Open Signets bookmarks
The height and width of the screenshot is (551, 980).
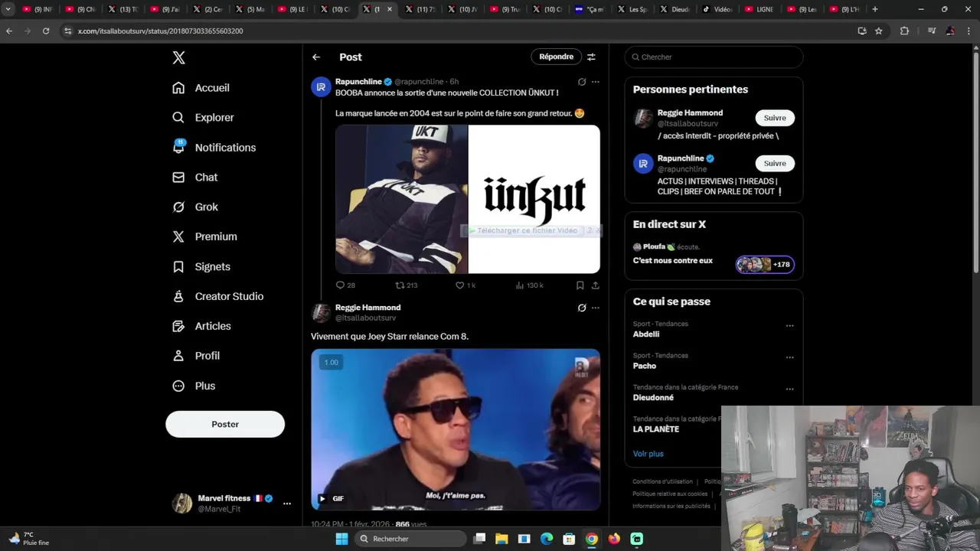(x=202, y=267)
